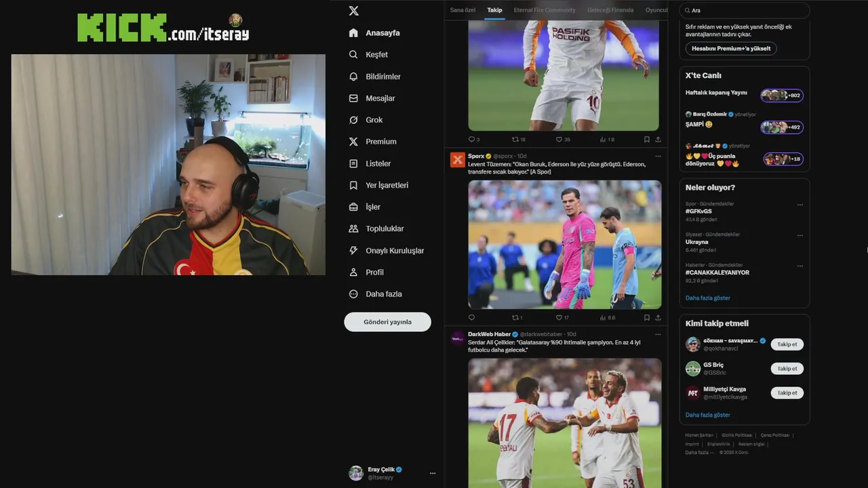The width and height of the screenshot is (868, 488).
Task: Open Reklam bilgisi footer link
Action: pyautogui.click(x=751, y=444)
